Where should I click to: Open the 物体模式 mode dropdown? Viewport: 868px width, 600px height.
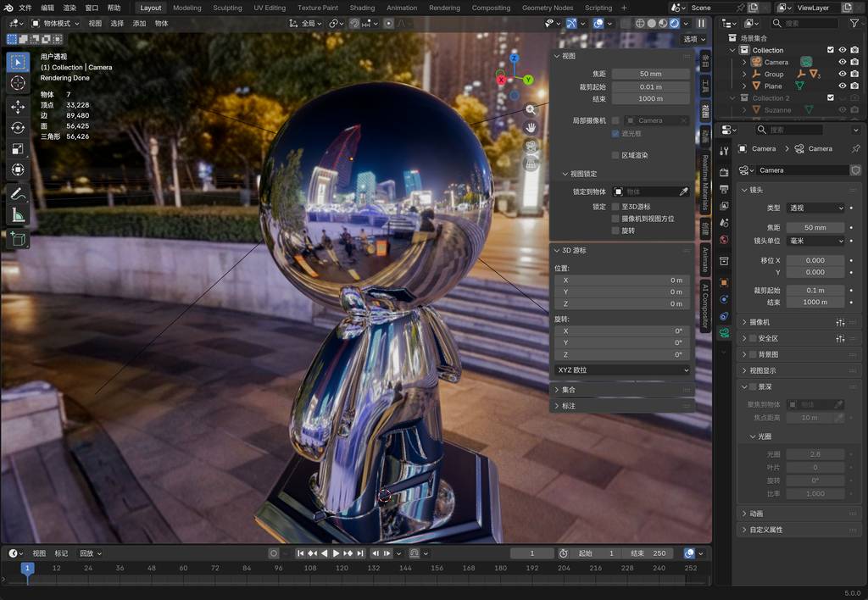[x=56, y=24]
